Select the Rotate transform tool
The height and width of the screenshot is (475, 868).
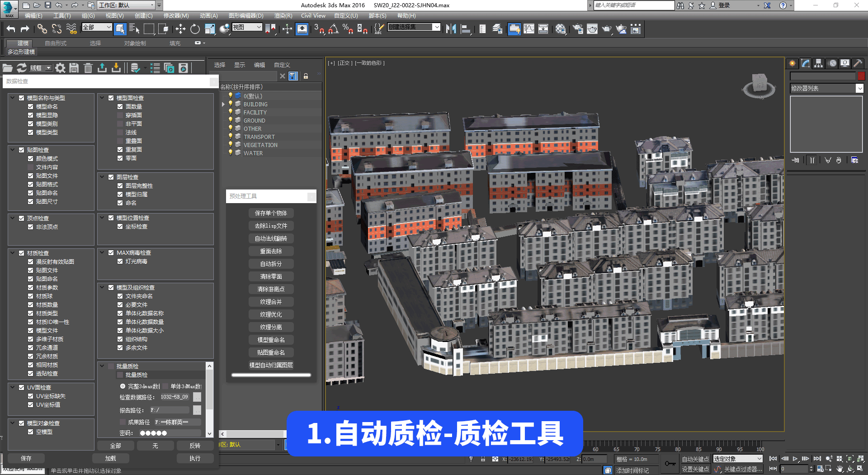[195, 29]
